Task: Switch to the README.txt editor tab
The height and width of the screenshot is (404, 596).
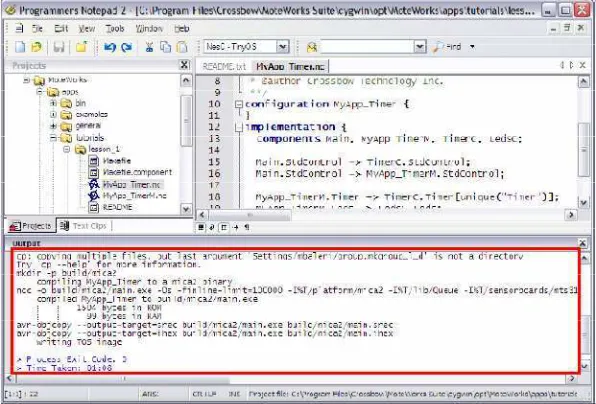Action: click(x=224, y=67)
